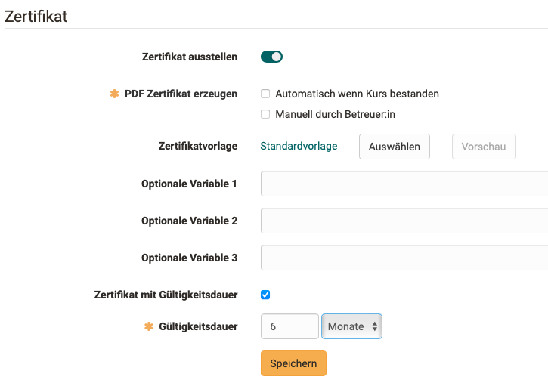Uncheck Zertifikat mit Gültigkeitsdauer checkbox

265,295
